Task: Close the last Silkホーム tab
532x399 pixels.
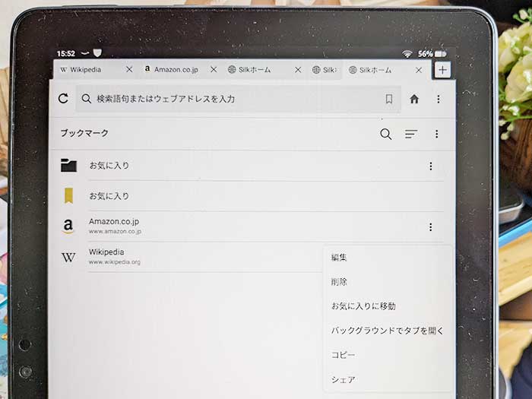Action: [x=419, y=70]
